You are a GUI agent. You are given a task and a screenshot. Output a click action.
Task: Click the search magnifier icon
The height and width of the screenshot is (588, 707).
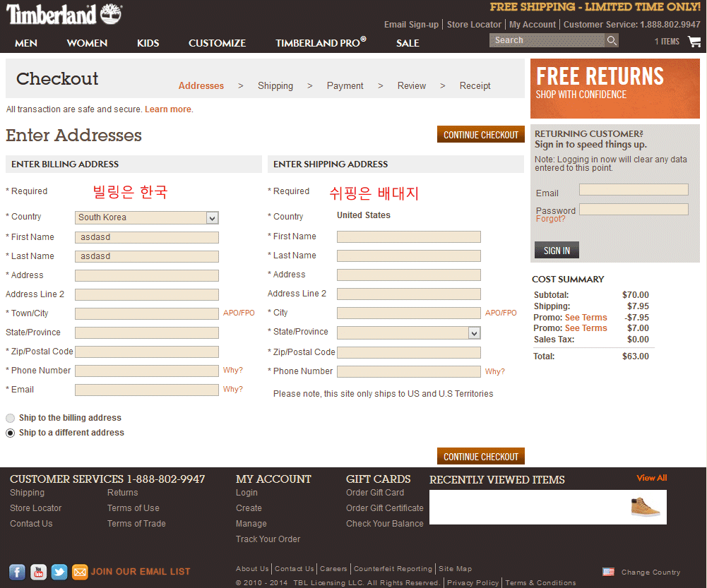click(x=612, y=41)
